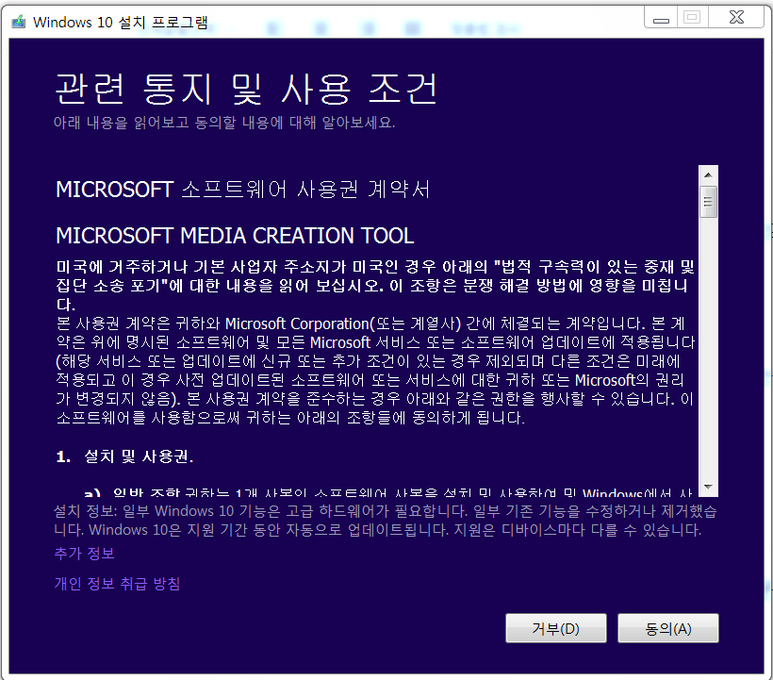Click the license text scrollbar thumb
This screenshot has width=773, height=680.
point(708,202)
